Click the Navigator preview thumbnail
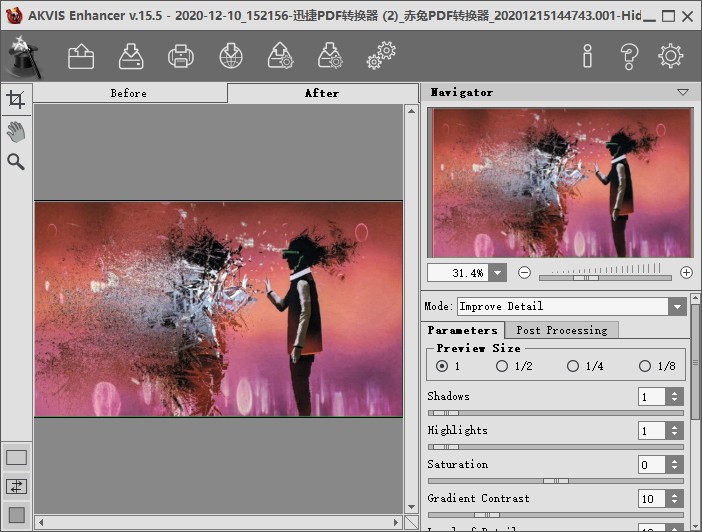Screen dimensions: 702x532 click(x=561, y=183)
